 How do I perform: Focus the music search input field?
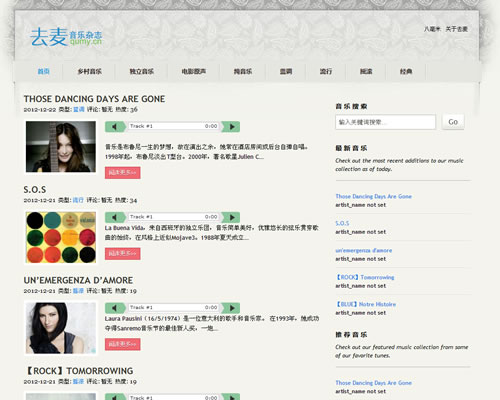(x=386, y=122)
